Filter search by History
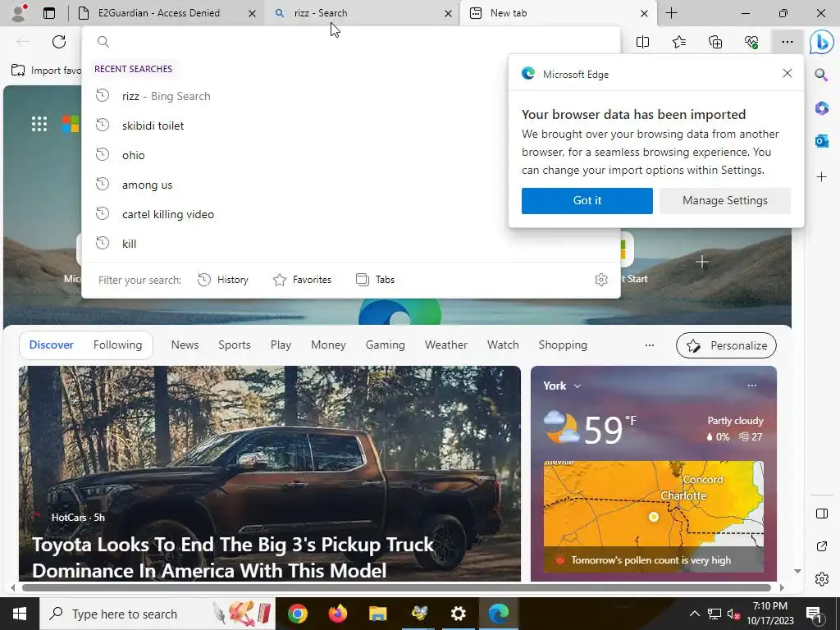This screenshot has height=630, width=840. [x=223, y=280]
